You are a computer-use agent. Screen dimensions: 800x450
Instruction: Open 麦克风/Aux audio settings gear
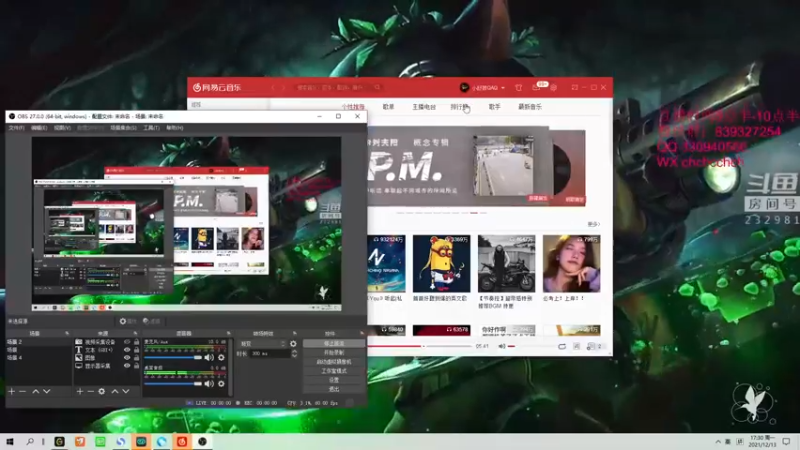point(221,358)
